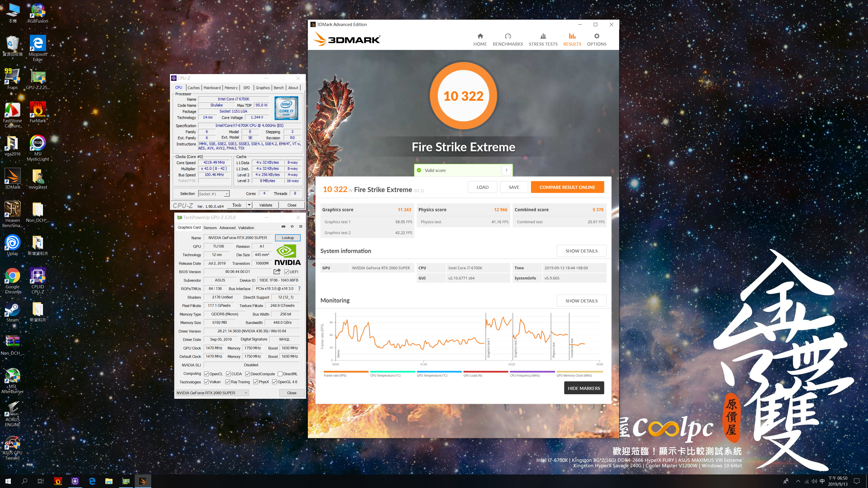
Task: Show details for Monitoring
Action: pos(581,301)
